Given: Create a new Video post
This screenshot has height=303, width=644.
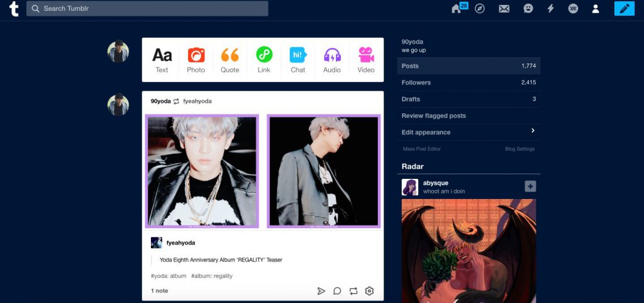Looking at the screenshot, I should 366,60.
